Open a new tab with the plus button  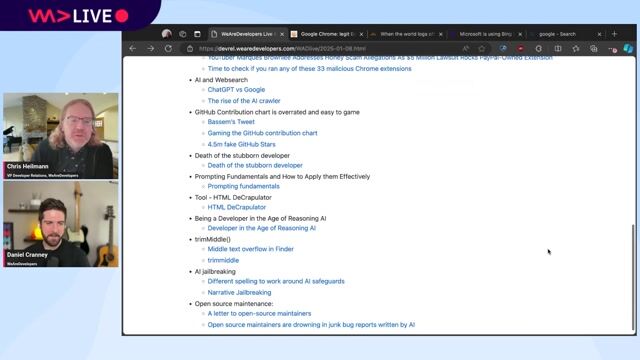coord(614,34)
